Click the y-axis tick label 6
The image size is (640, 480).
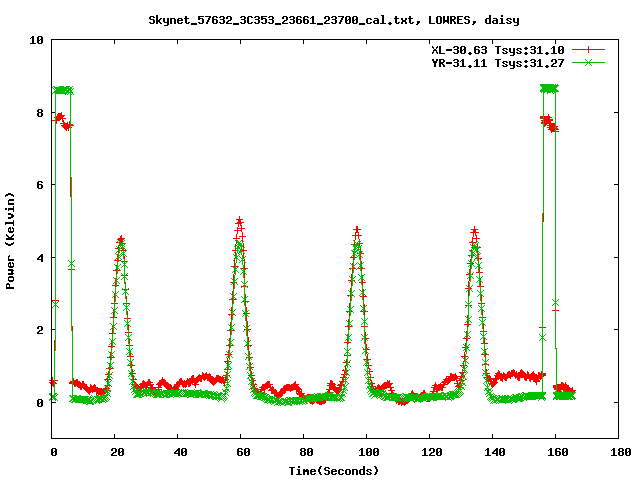pyautogui.click(x=39, y=185)
